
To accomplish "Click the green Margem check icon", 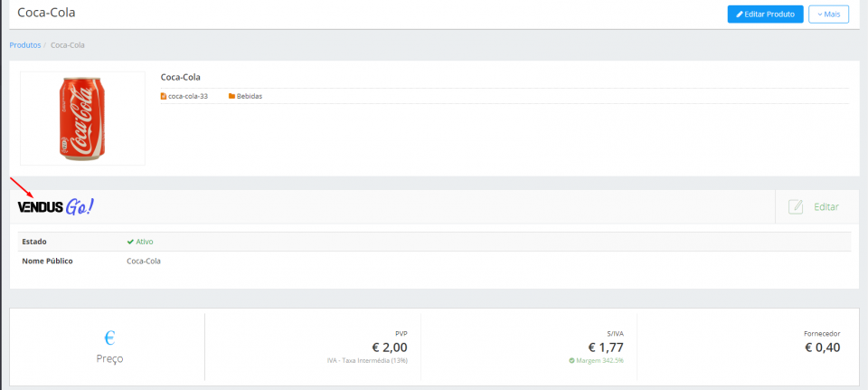I will click(571, 360).
